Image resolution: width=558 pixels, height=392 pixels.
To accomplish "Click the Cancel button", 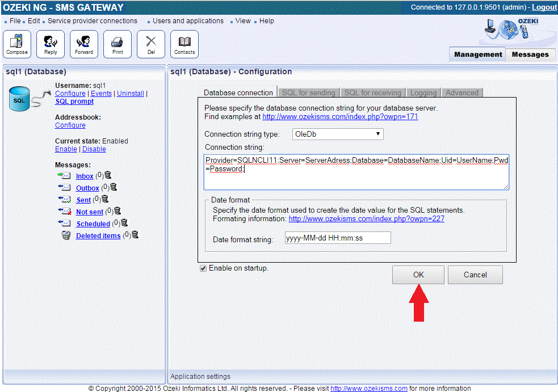I will (475, 275).
